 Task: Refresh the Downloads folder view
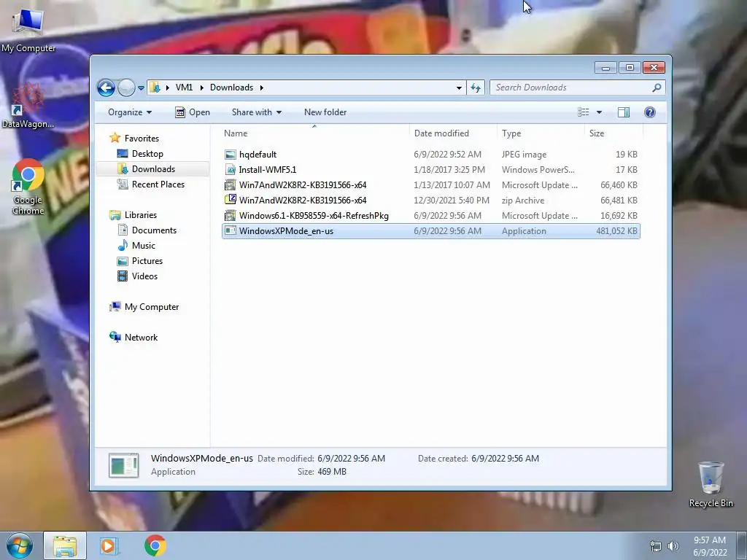[476, 87]
